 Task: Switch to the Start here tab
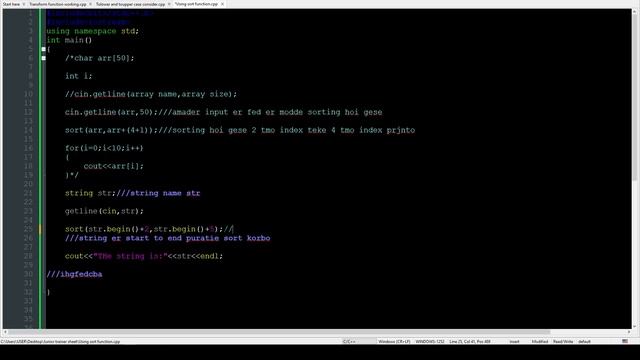coord(11,4)
